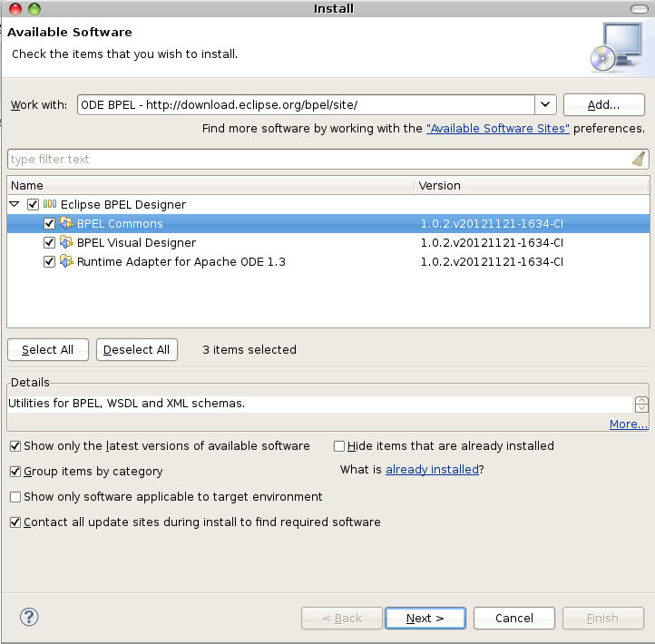
Task: Select the BPEL Visual Designer row text
Action: (x=136, y=243)
